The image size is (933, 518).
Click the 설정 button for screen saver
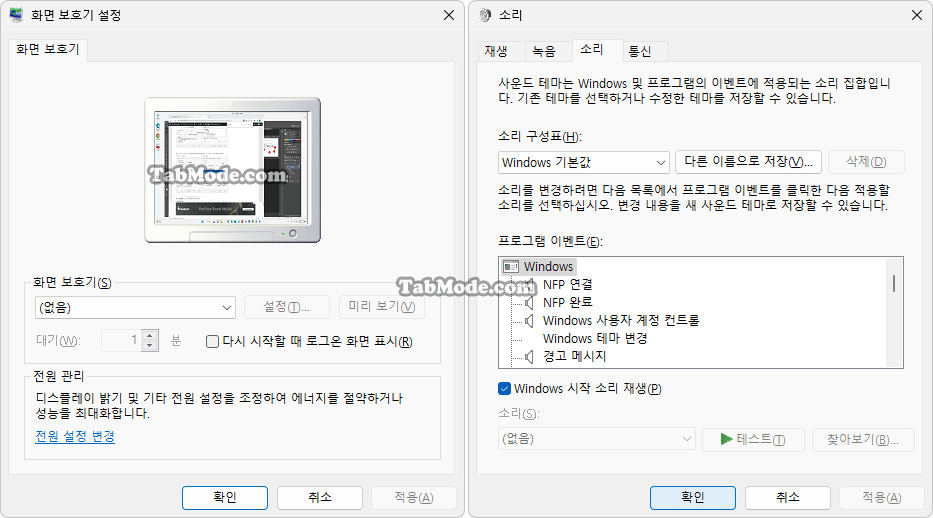click(x=286, y=307)
